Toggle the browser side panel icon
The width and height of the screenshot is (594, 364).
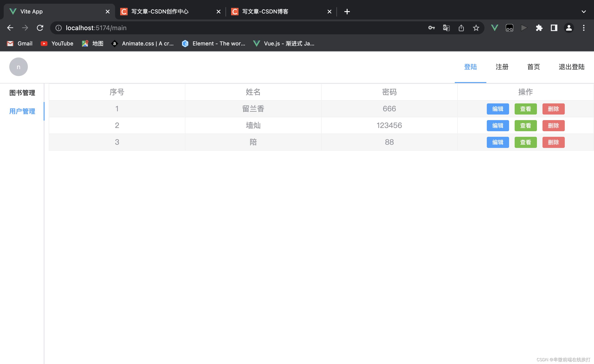pos(554,28)
